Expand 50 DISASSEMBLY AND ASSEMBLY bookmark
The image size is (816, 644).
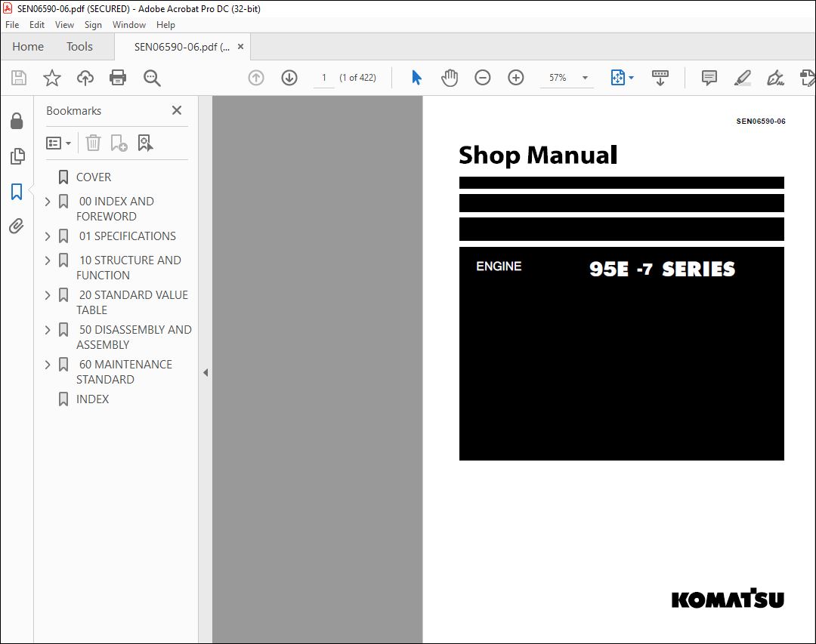tap(48, 330)
